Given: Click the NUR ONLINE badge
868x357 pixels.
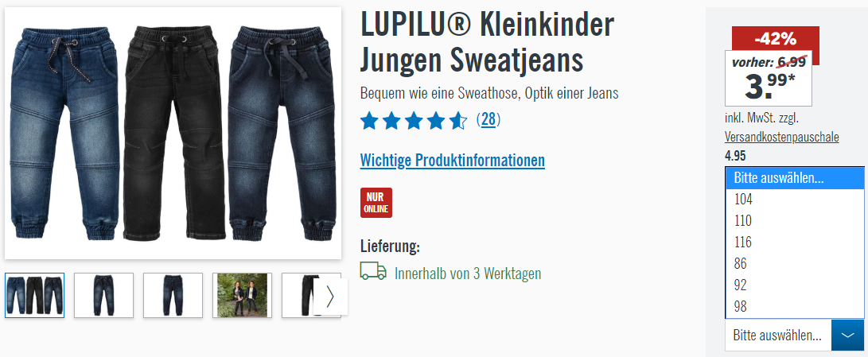Looking at the screenshot, I should pyautogui.click(x=376, y=203).
